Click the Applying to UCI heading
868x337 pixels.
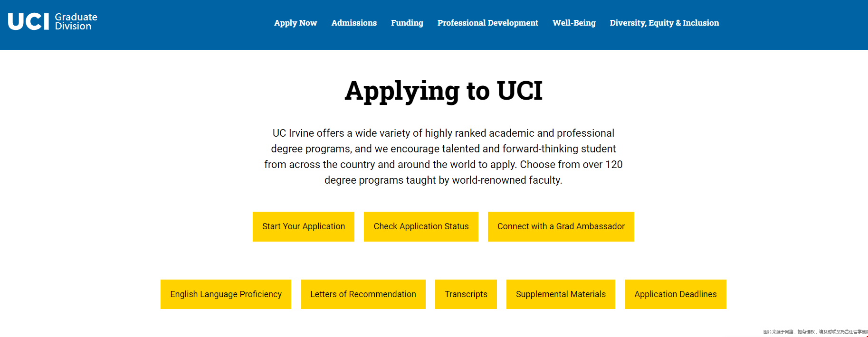tap(443, 91)
